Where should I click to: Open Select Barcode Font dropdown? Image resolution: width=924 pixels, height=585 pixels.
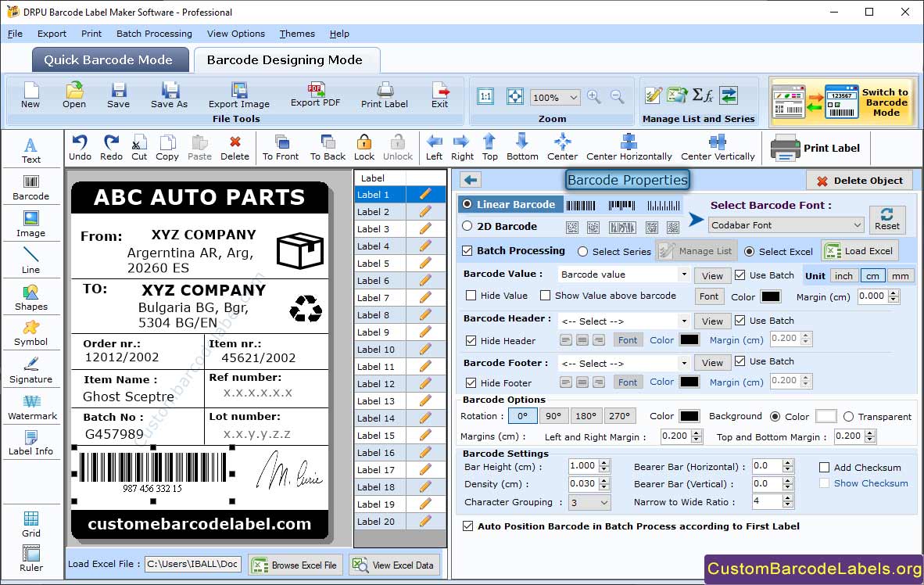(x=786, y=224)
